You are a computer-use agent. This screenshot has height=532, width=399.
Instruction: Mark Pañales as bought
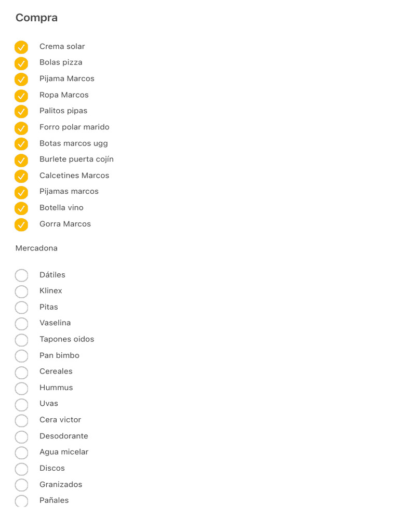(x=21, y=501)
